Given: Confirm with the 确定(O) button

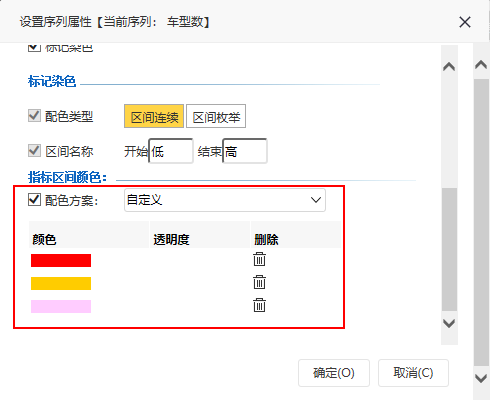Looking at the screenshot, I should pos(334,373).
